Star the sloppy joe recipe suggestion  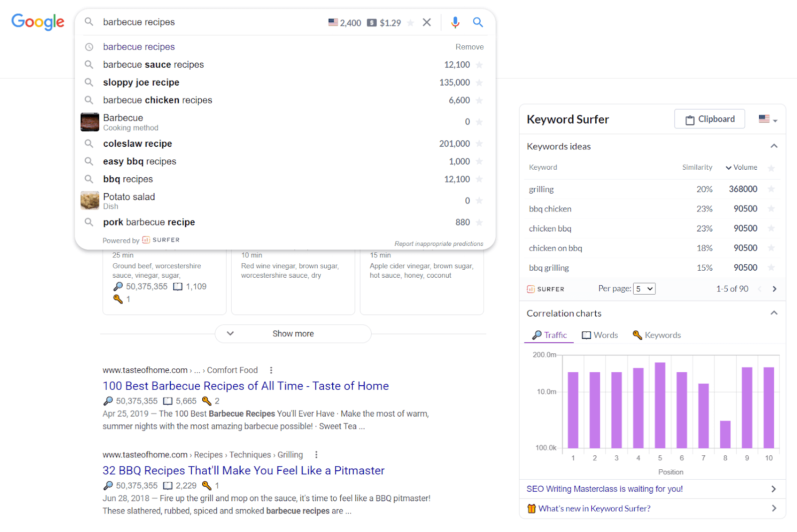coord(479,83)
